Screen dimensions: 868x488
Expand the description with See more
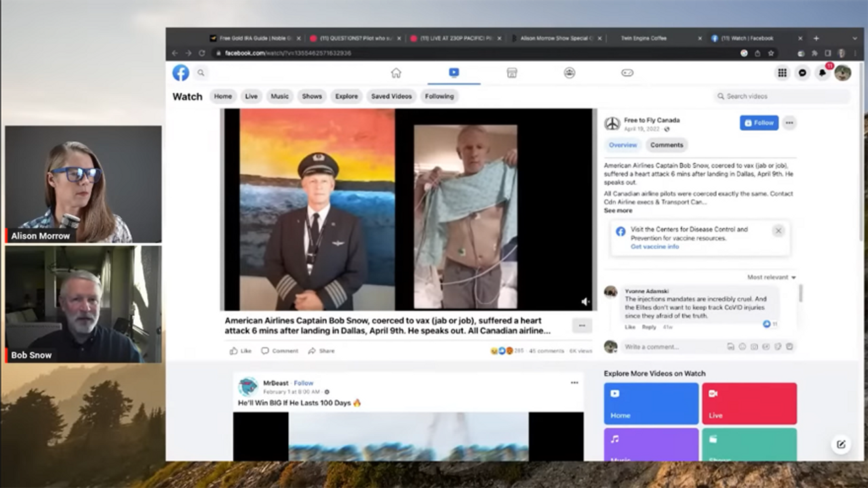(x=618, y=211)
